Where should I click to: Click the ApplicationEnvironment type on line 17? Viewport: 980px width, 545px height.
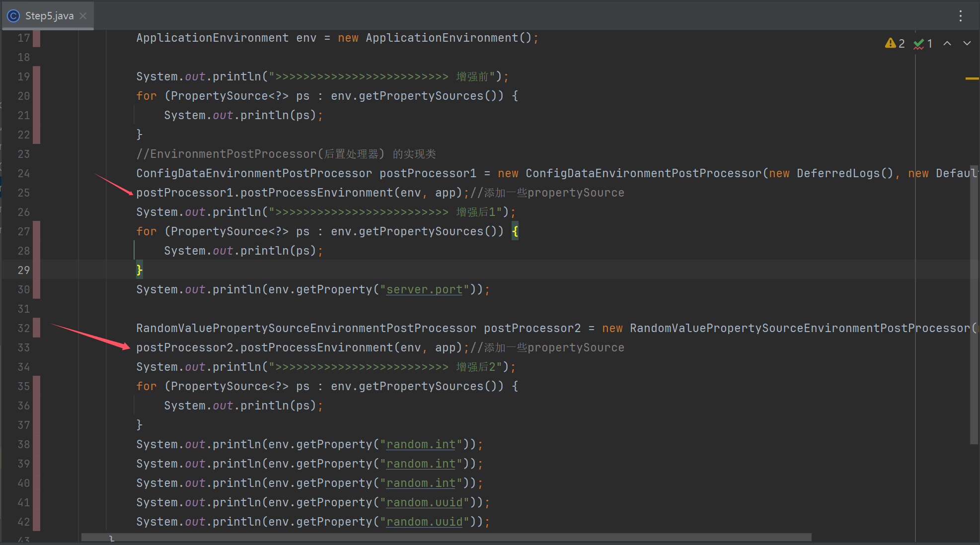tap(212, 38)
